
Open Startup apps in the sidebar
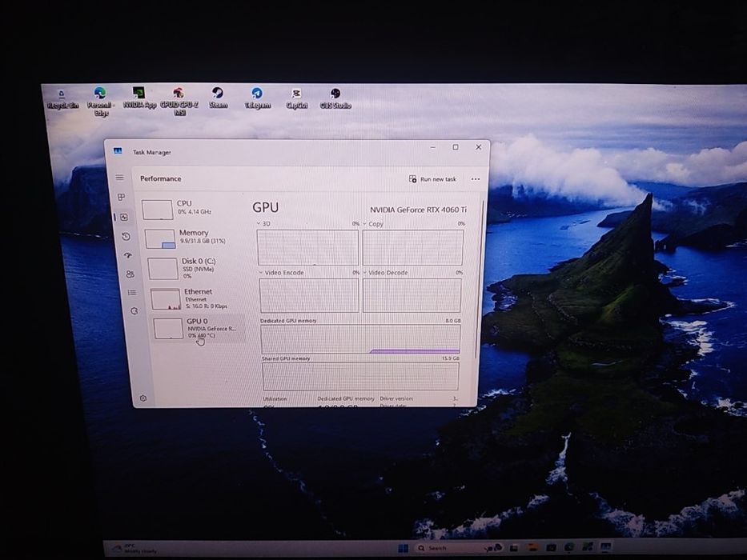(x=127, y=255)
